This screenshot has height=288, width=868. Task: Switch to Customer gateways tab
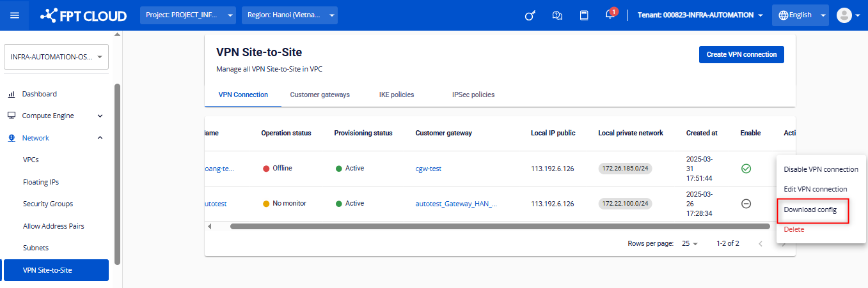pos(320,95)
